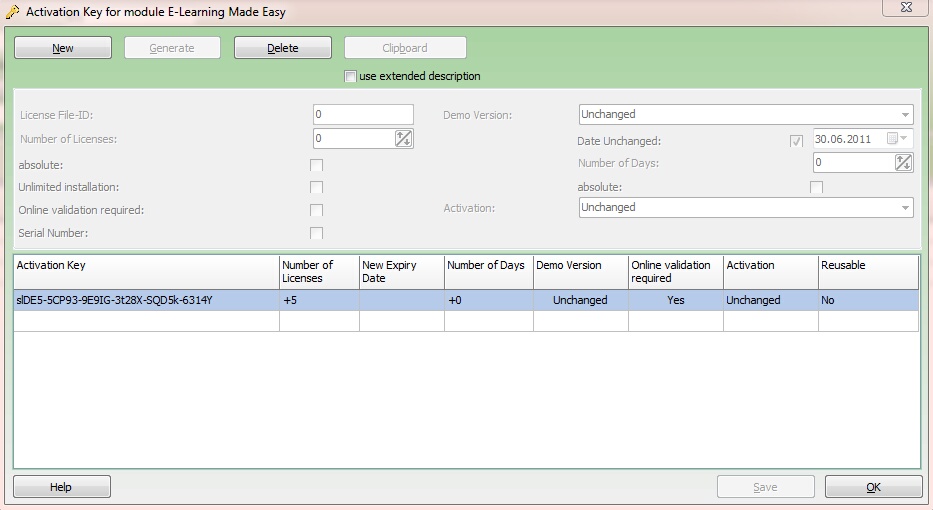The height and width of the screenshot is (510, 933).
Task: Toggle the Date Unchanged checkbox
Action: 796,141
